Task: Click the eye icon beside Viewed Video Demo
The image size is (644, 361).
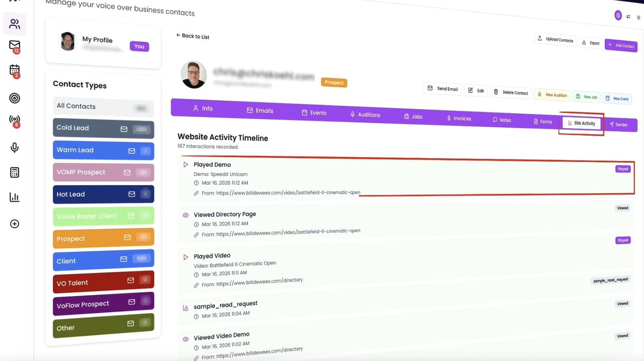Action: point(186,339)
